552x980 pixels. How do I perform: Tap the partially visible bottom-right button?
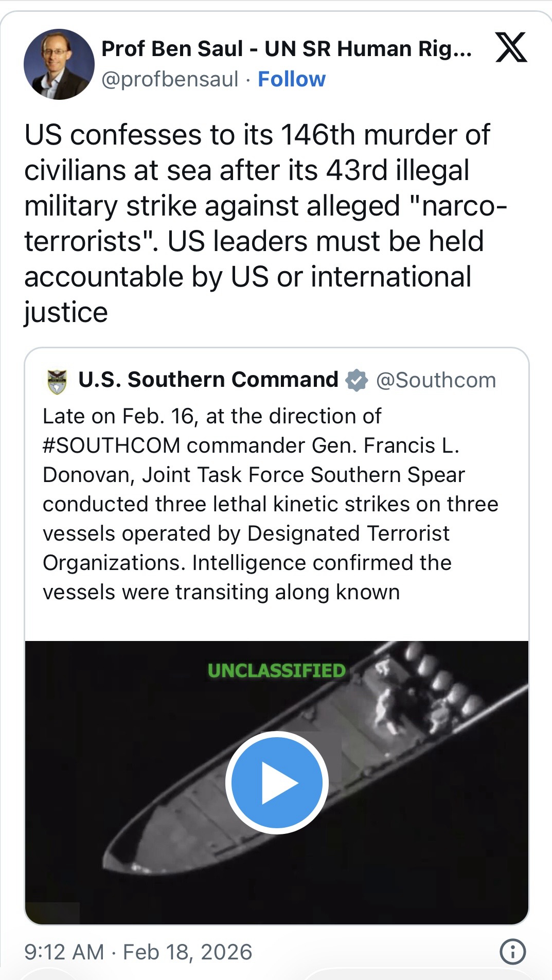417,975
